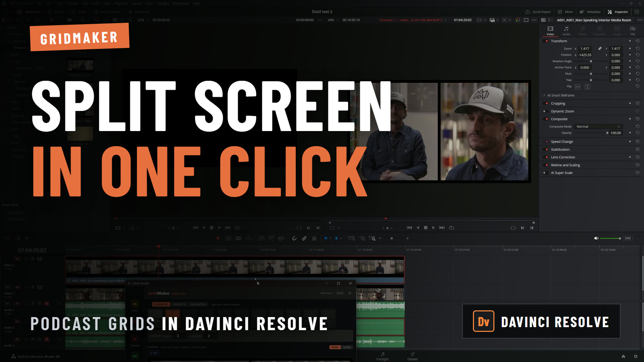Mute audio with the speaker icon
The image size is (644, 362).
click(x=596, y=238)
